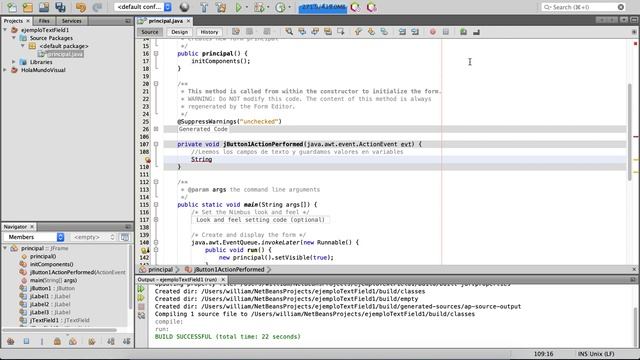Collapse the ejemploTextField1 project node
The image size is (640, 360).
coord(5,30)
